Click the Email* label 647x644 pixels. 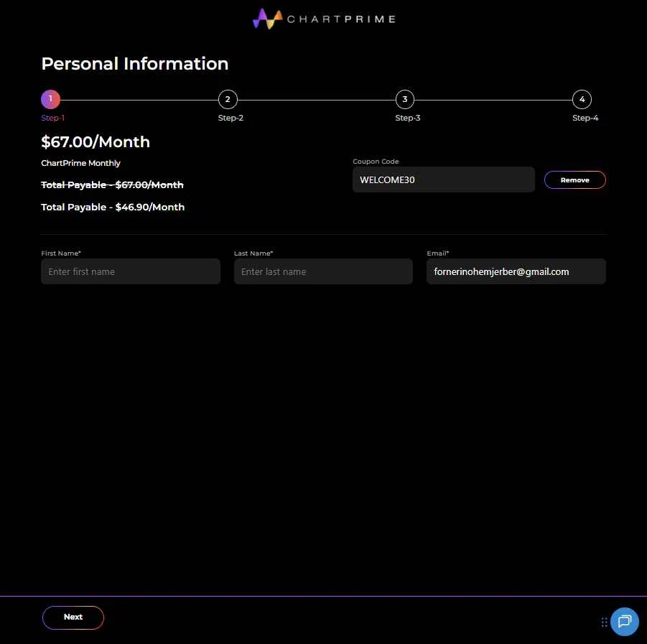pyautogui.click(x=438, y=253)
